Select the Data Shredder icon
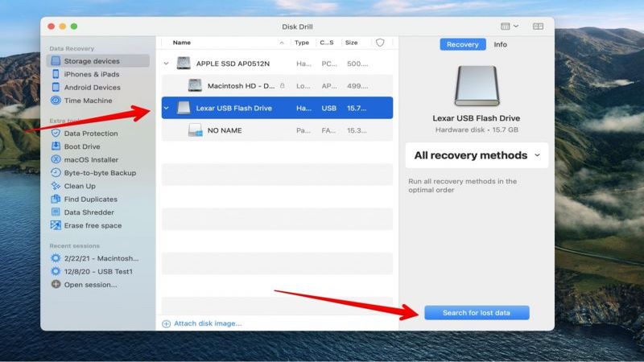Screen dimensions: 644x362 (56, 212)
